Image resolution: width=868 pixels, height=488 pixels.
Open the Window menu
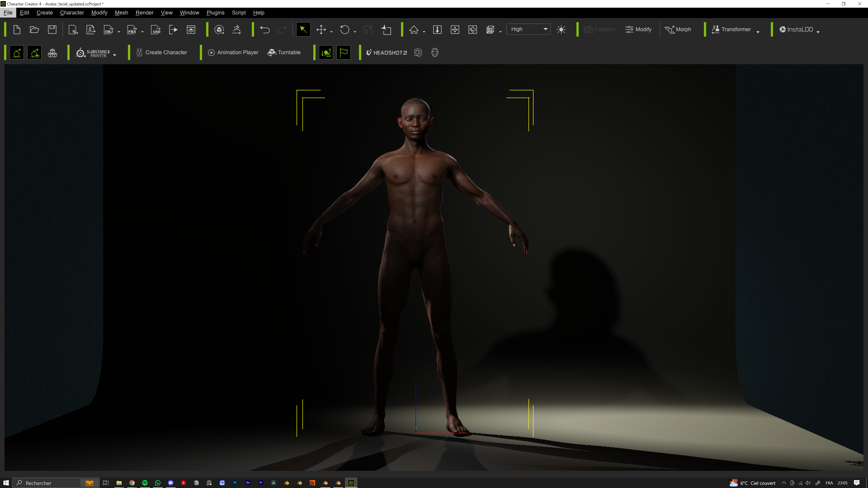tap(189, 13)
